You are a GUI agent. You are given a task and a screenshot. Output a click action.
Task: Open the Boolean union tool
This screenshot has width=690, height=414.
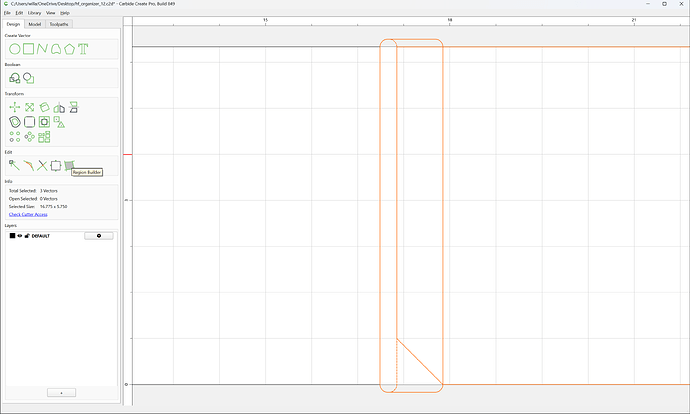(15, 78)
